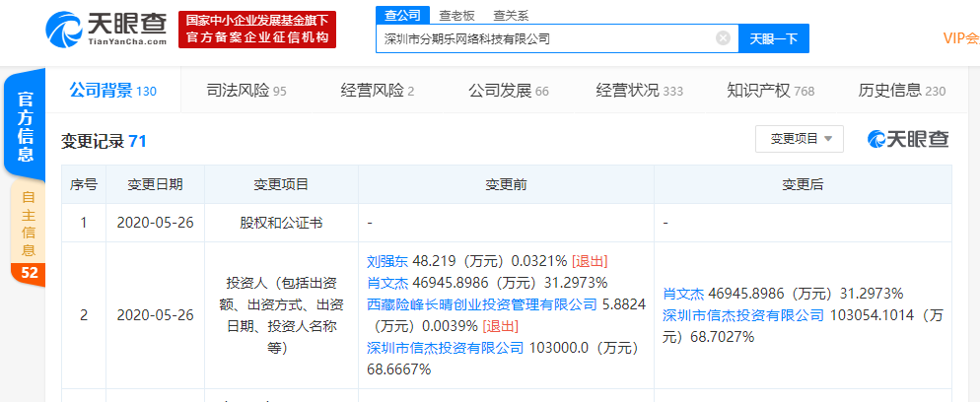
Task: View the 历史信息 tab
Action: (901, 91)
